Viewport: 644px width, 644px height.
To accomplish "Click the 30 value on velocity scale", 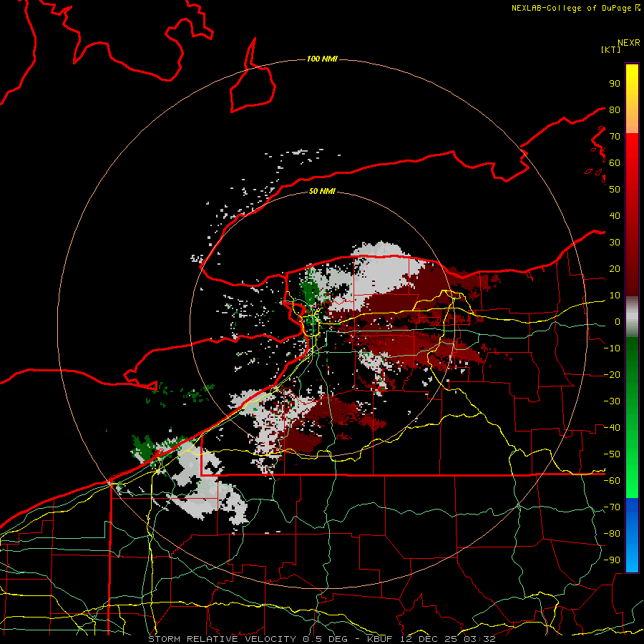I will pos(615,243).
